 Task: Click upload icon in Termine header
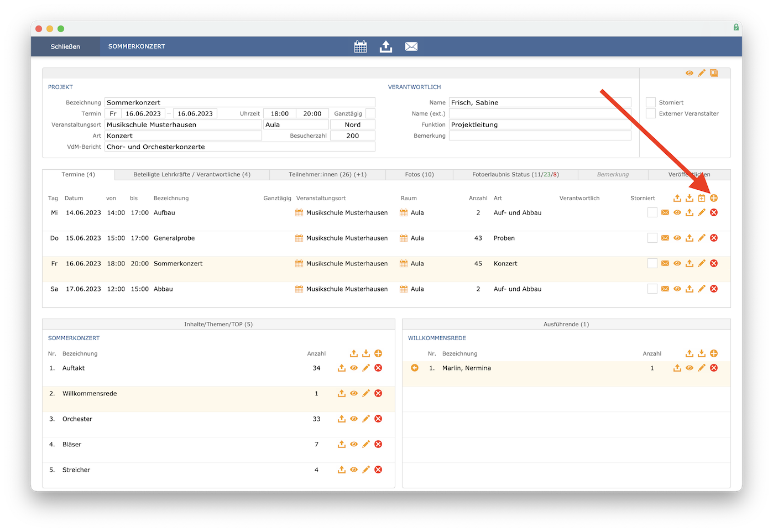[677, 198]
